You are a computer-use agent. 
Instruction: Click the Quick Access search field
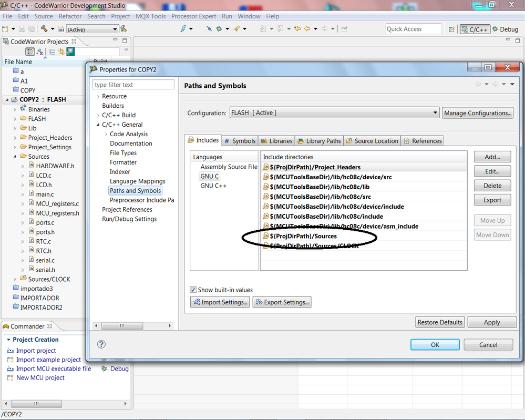pyautogui.click(x=413, y=29)
